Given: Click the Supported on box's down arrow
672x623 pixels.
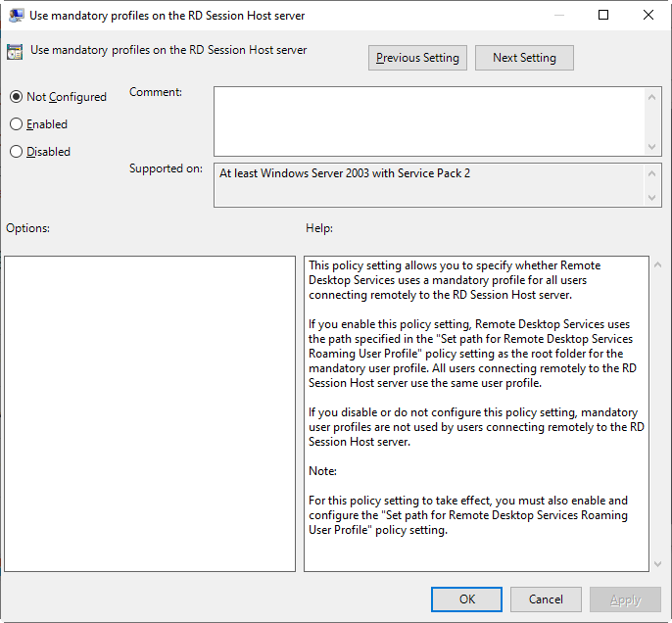Looking at the screenshot, I should (653, 198).
